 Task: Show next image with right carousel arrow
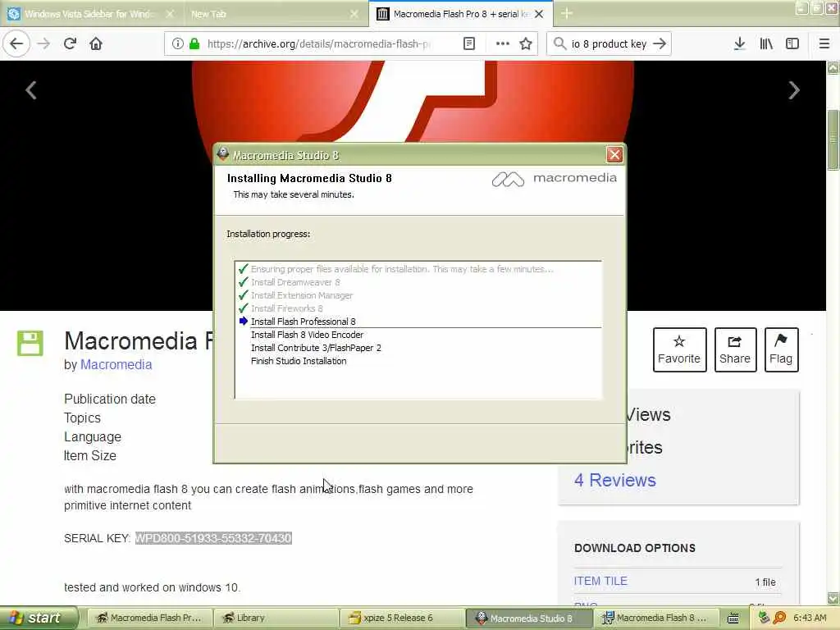[x=794, y=90]
